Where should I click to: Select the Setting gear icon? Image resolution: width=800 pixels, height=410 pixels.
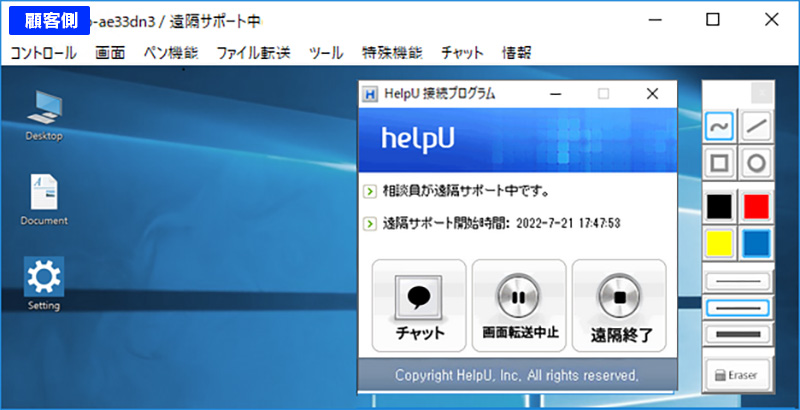(44, 284)
